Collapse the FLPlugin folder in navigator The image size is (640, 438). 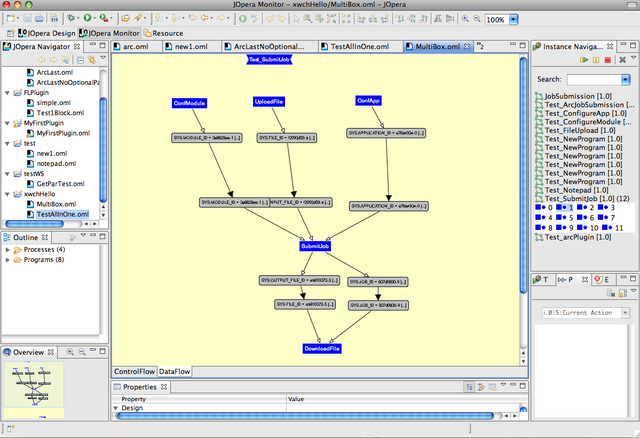pos(7,93)
